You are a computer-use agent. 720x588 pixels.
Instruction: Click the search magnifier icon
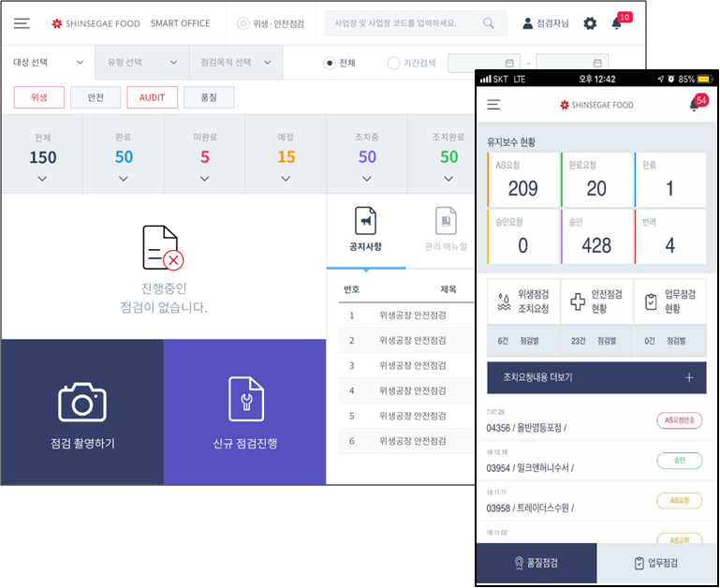(x=489, y=23)
